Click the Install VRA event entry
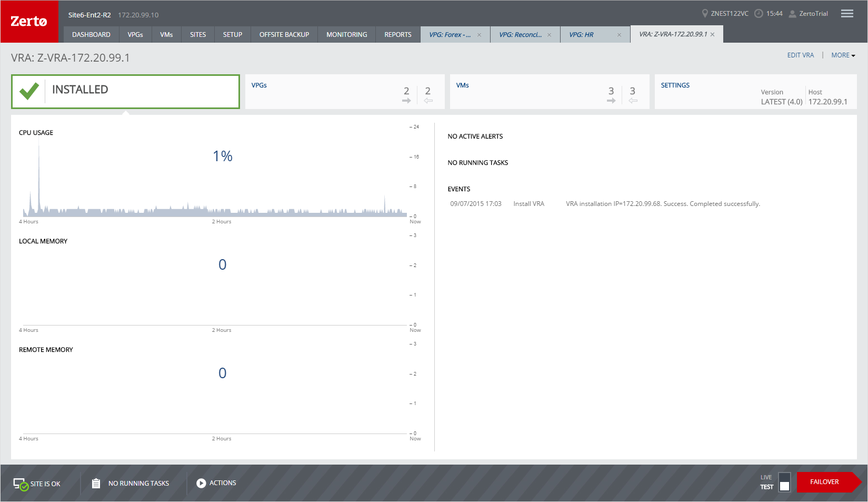868x502 pixels. point(528,204)
